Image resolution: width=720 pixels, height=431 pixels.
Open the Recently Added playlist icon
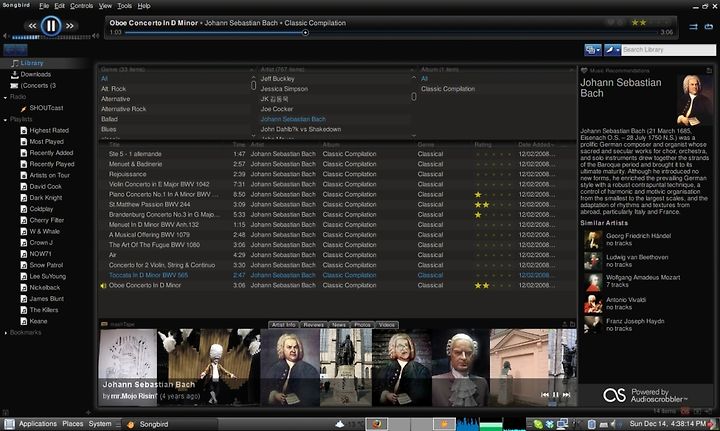[x=23, y=153]
